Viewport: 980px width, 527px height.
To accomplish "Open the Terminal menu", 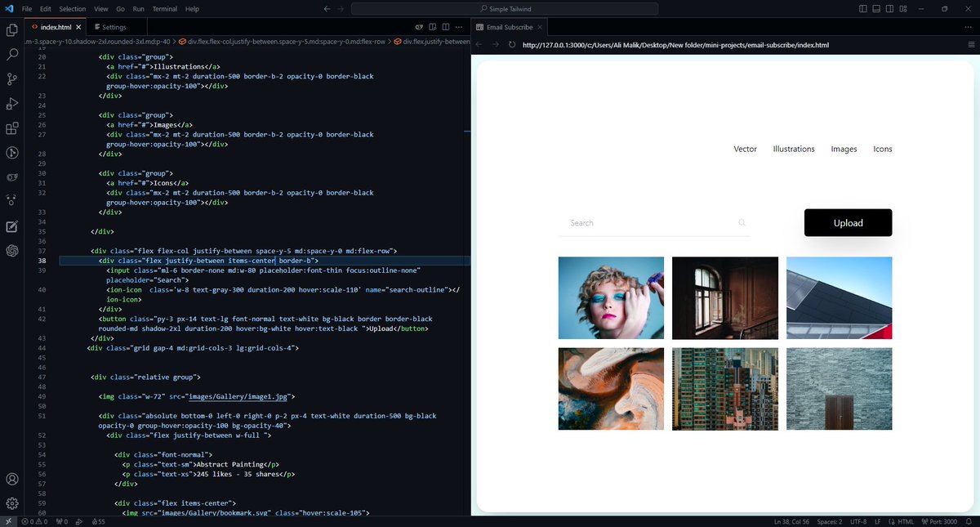I will pyautogui.click(x=165, y=9).
